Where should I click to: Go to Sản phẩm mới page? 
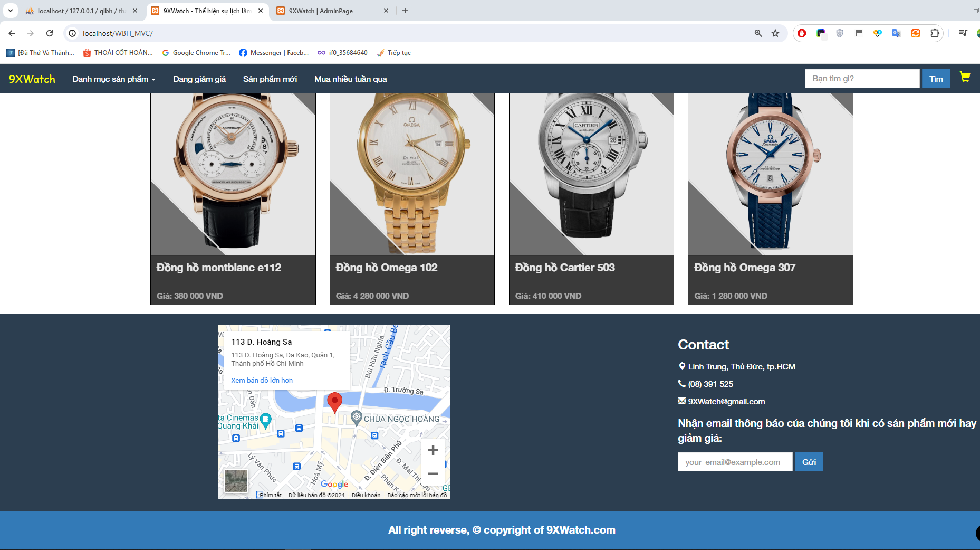coord(270,79)
